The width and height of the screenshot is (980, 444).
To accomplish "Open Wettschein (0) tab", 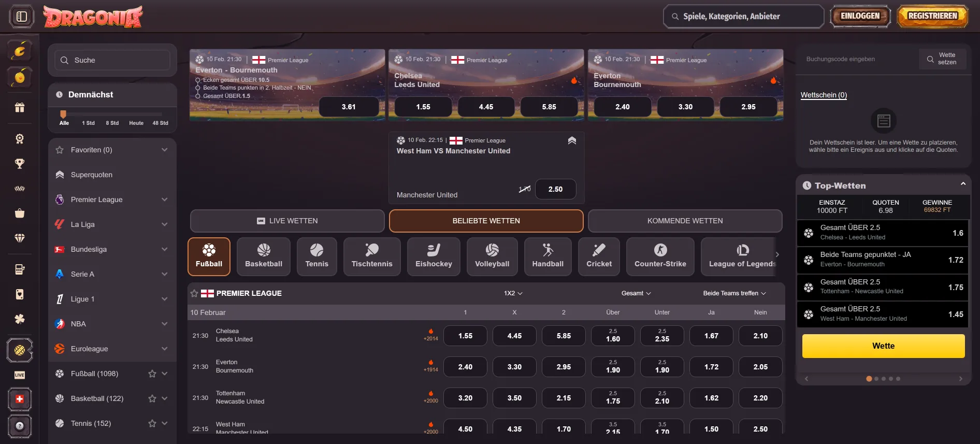I will (x=824, y=95).
